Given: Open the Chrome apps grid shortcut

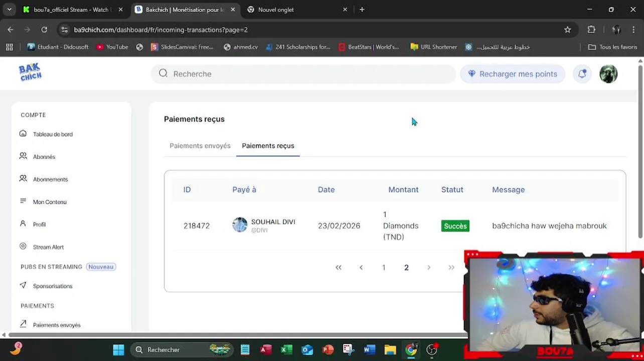Looking at the screenshot, I should (9, 47).
